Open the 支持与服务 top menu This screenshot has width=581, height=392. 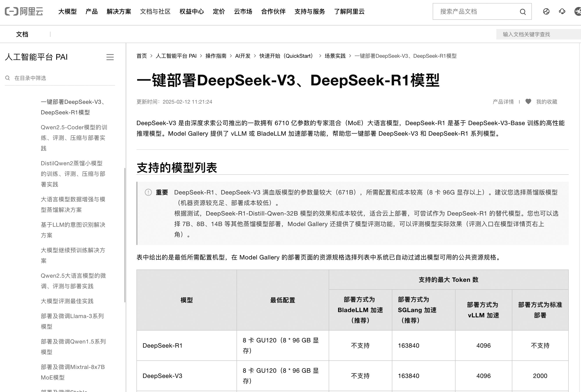pyautogui.click(x=310, y=11)
